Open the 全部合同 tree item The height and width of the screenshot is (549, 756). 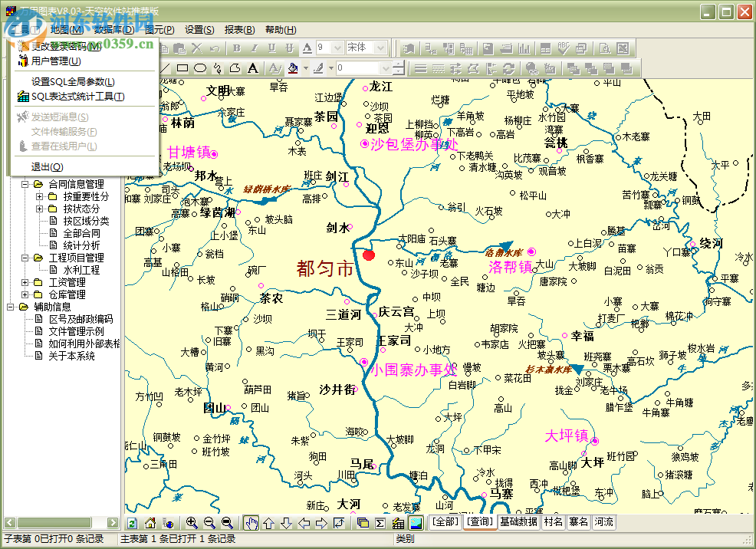[x=81, y=233]
